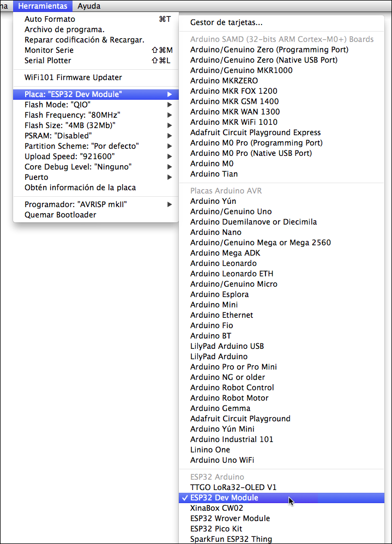Choose Linino One board

point(281,450)
